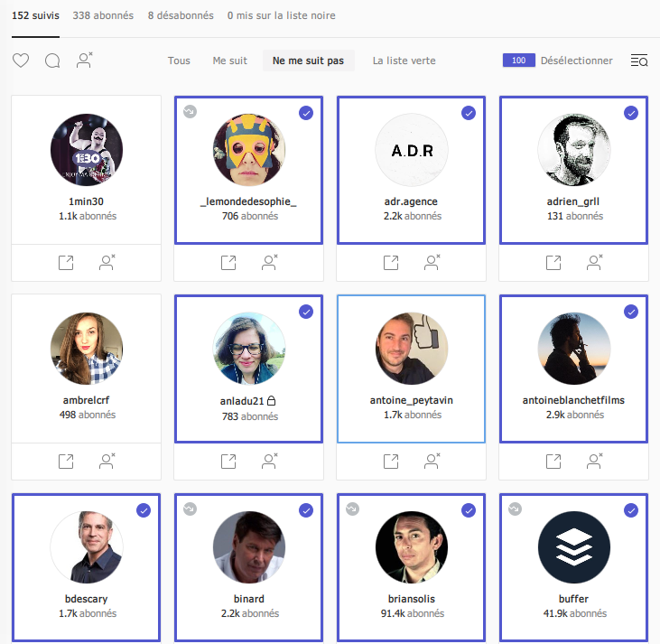Click the comment bubble icon in toolbar

pyautogui.click(x=52, y=61)
